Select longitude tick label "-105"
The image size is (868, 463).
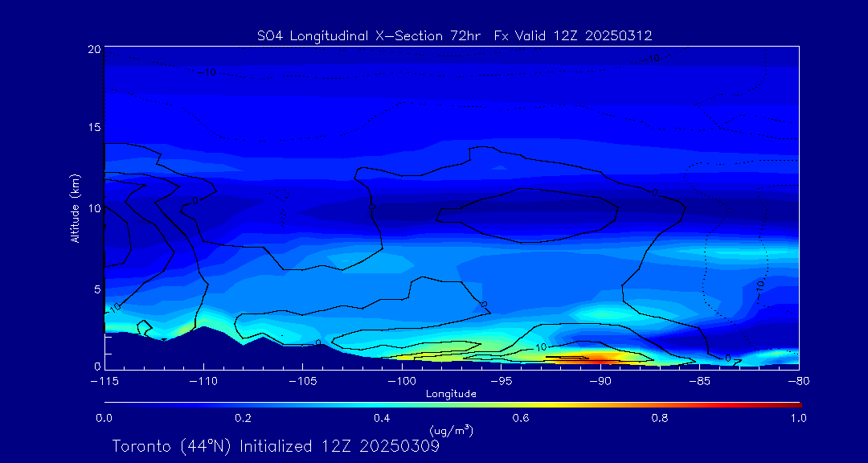[x=303, y=381]
